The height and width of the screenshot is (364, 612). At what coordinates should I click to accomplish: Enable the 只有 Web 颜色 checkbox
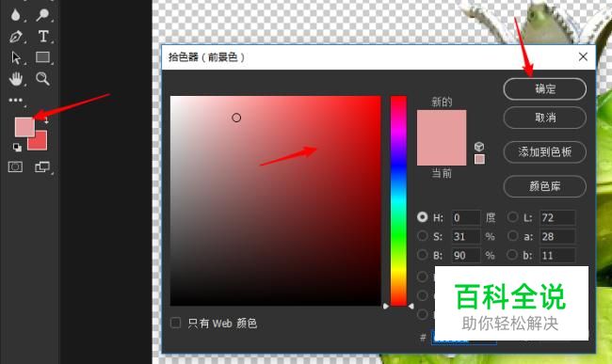coord(176,323)
